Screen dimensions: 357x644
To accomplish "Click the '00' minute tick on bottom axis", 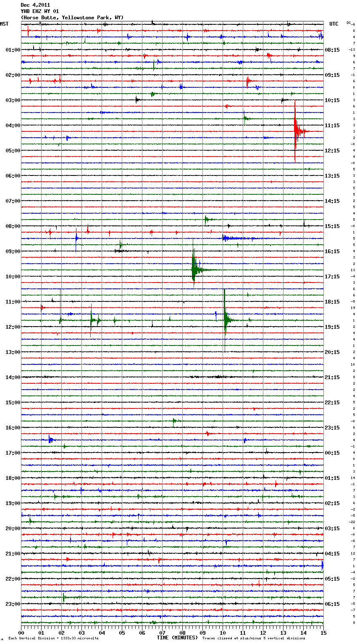I will 21,633.
